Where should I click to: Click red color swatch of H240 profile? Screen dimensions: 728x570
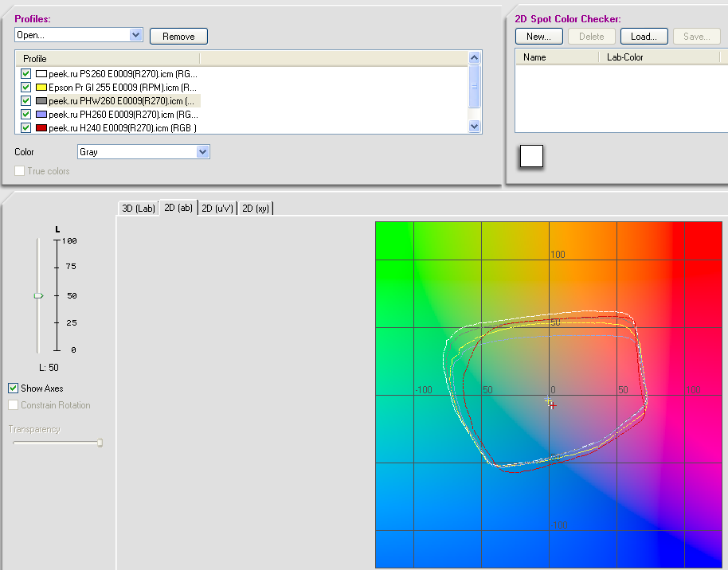[x=41, y=127]
